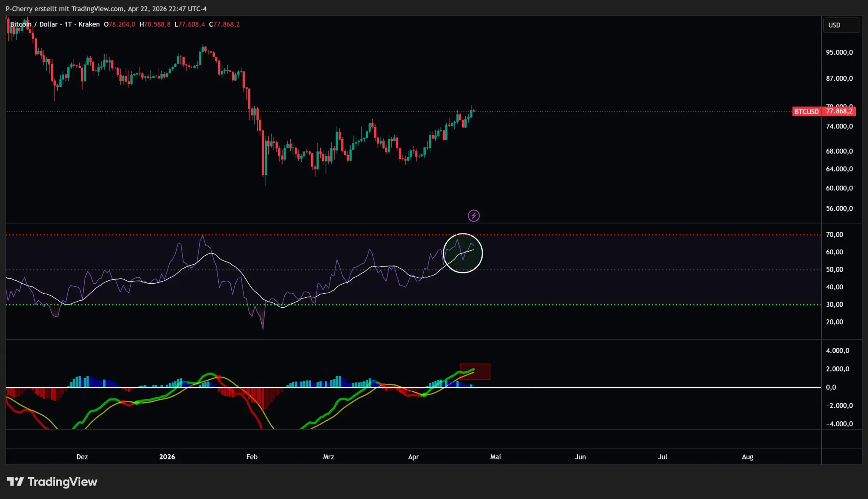Click the lightning bolt quick-trade icon
Viewport: 868px width, 499px height.
click(x=474, y=216)
